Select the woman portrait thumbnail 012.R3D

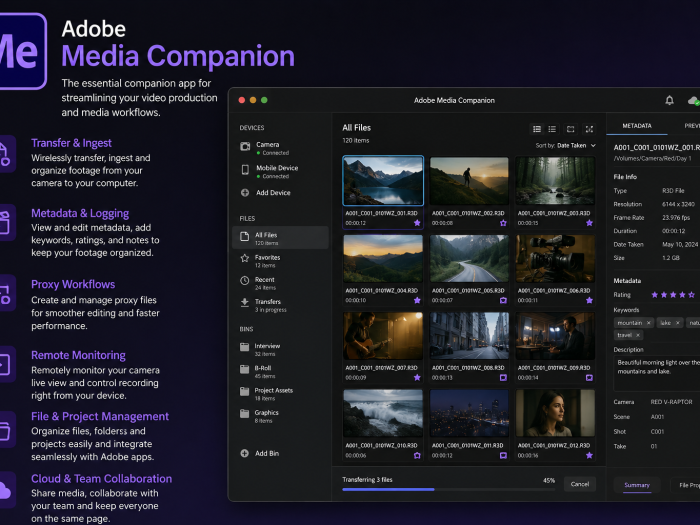click(x=555, y=413)
